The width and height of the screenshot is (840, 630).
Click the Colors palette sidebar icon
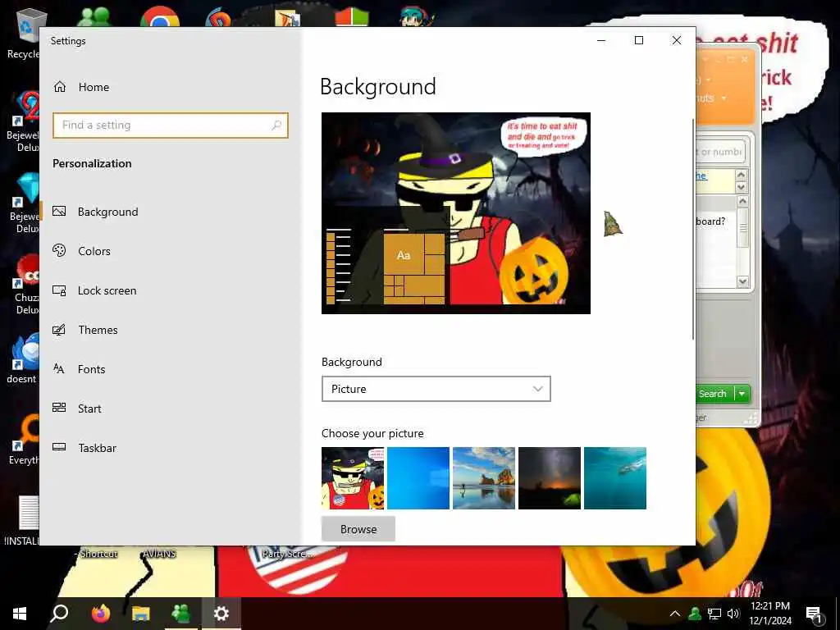(59, 250)
